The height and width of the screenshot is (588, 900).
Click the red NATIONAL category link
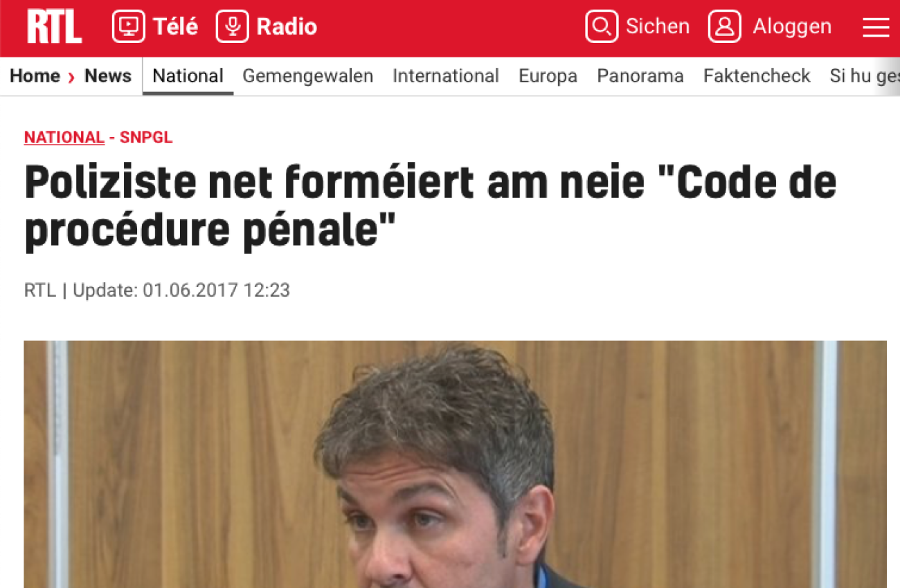(64, 138)
